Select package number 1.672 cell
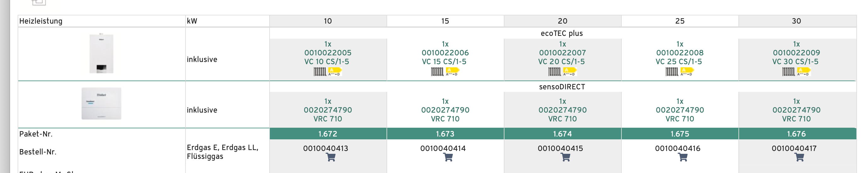The image size is (868, 173). coord(328,134)
